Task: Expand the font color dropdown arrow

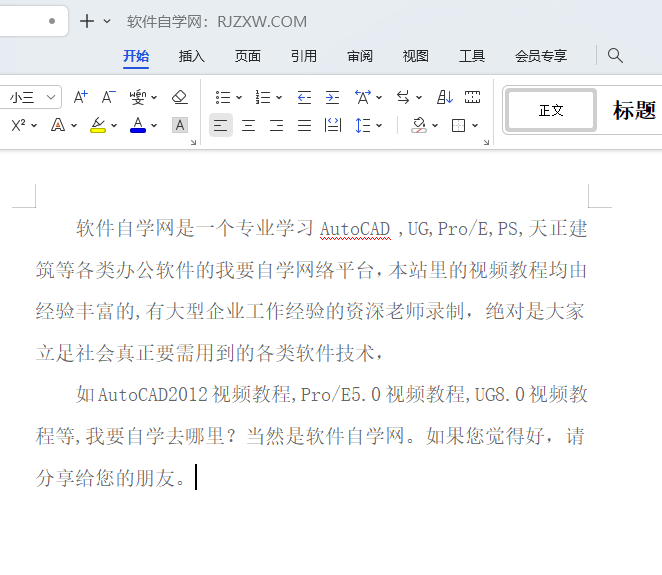Action: 154,125
